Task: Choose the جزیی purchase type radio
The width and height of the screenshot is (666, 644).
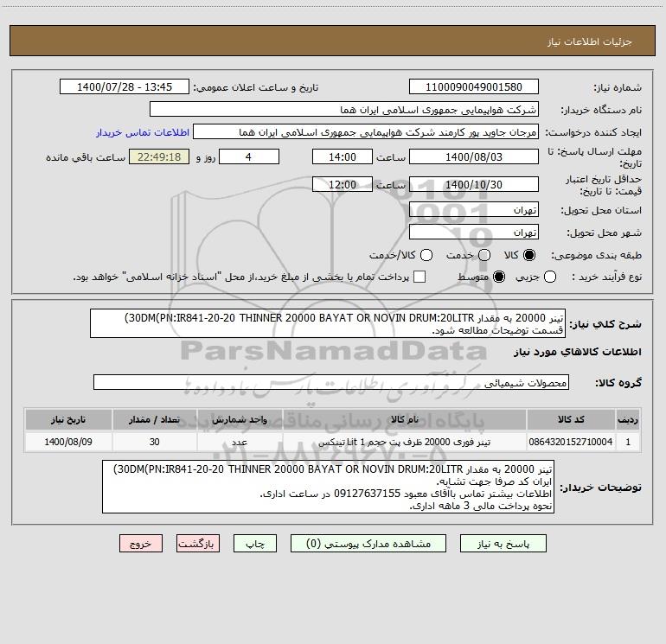Action: pyautogui.click(x=549, y=277)
